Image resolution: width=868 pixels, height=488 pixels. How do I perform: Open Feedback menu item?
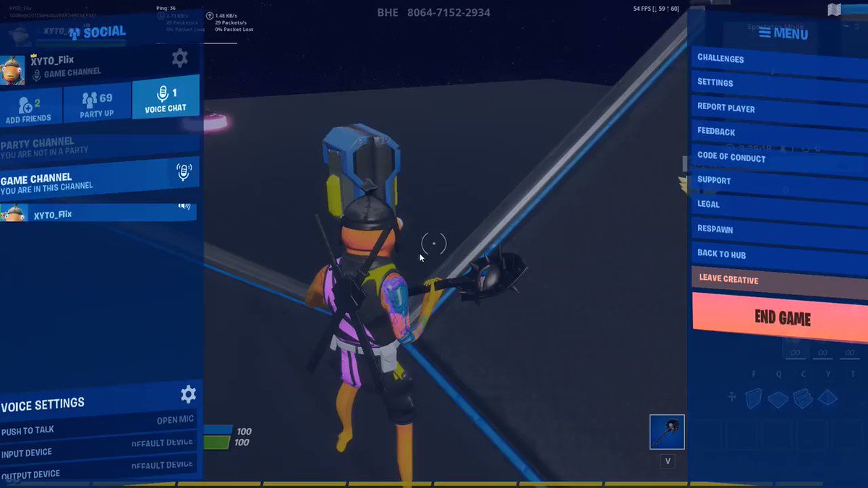pos(780,135)
